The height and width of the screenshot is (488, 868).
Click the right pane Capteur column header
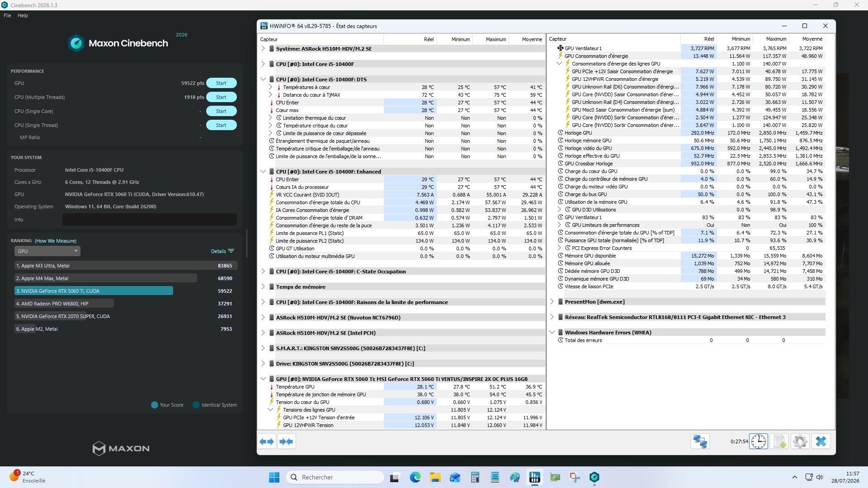coord(614,39)
